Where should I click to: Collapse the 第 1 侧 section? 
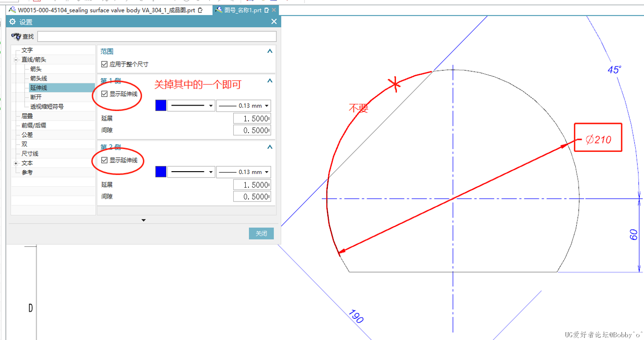270,81
